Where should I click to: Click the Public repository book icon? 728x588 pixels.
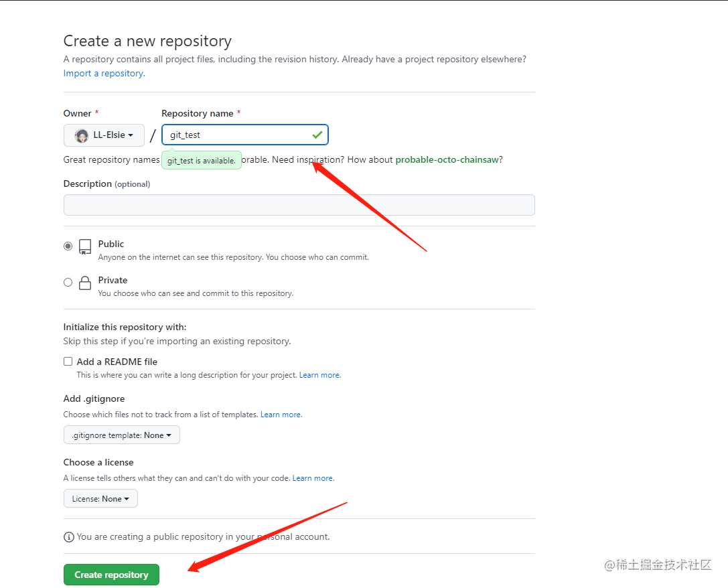point(85,246)
